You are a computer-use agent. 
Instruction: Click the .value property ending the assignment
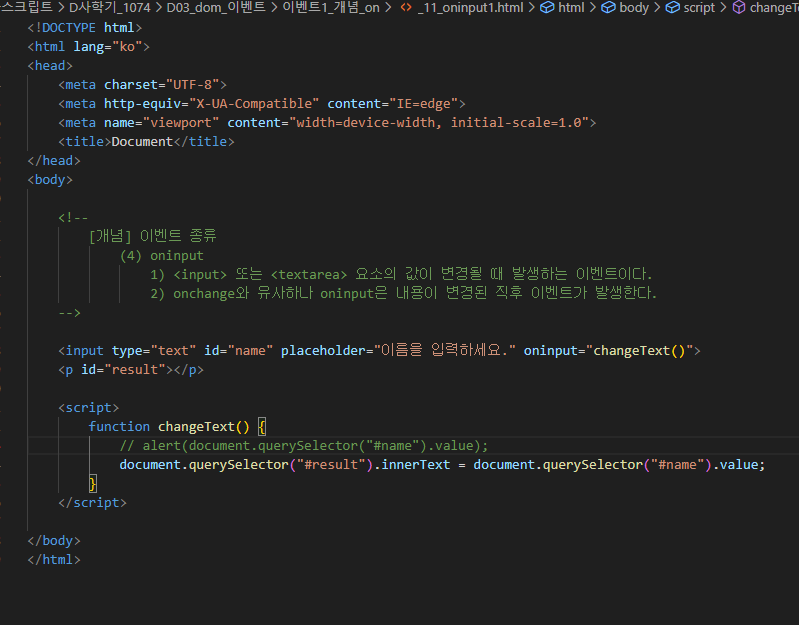[738, 465]
